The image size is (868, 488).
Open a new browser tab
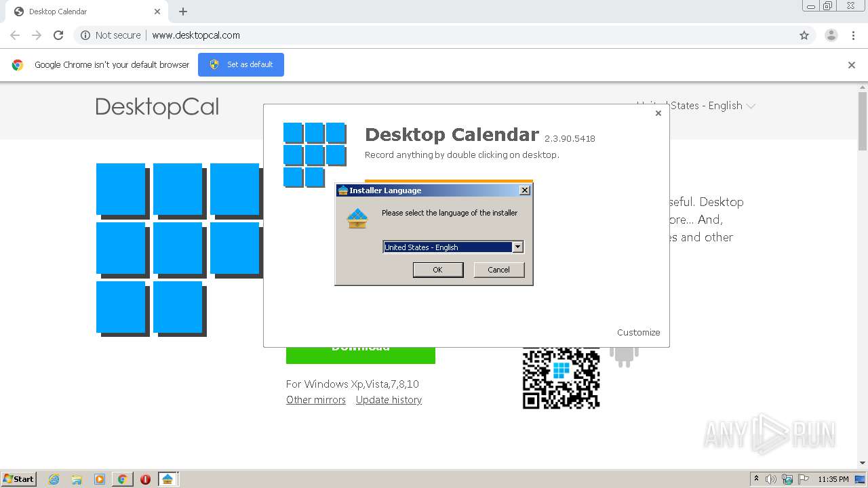[x=183, y=12]
